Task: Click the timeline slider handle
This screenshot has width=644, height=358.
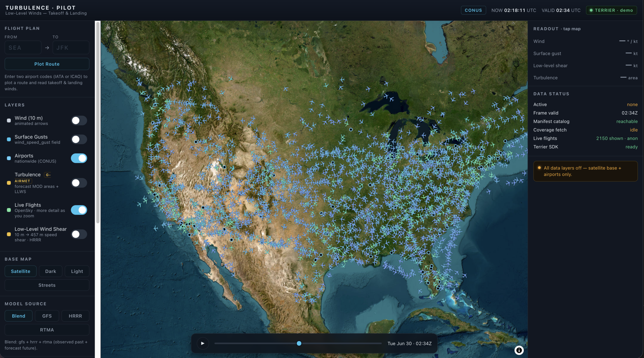Action: [299, 343]
